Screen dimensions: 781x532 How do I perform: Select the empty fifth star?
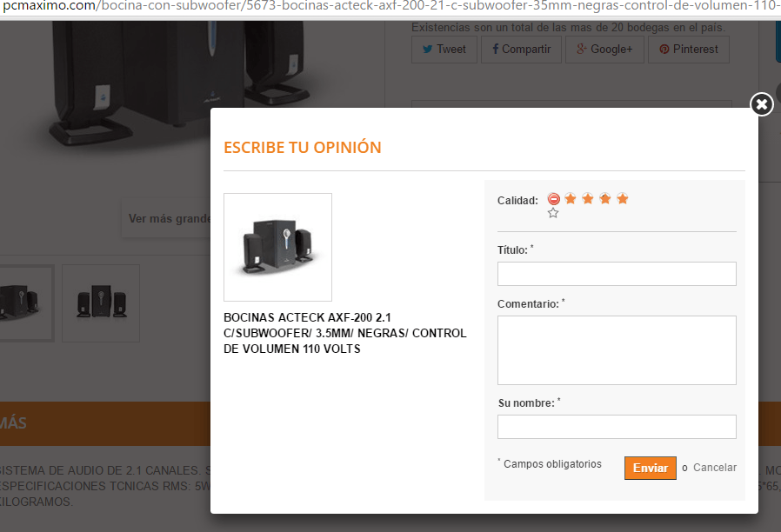point(553,213)
